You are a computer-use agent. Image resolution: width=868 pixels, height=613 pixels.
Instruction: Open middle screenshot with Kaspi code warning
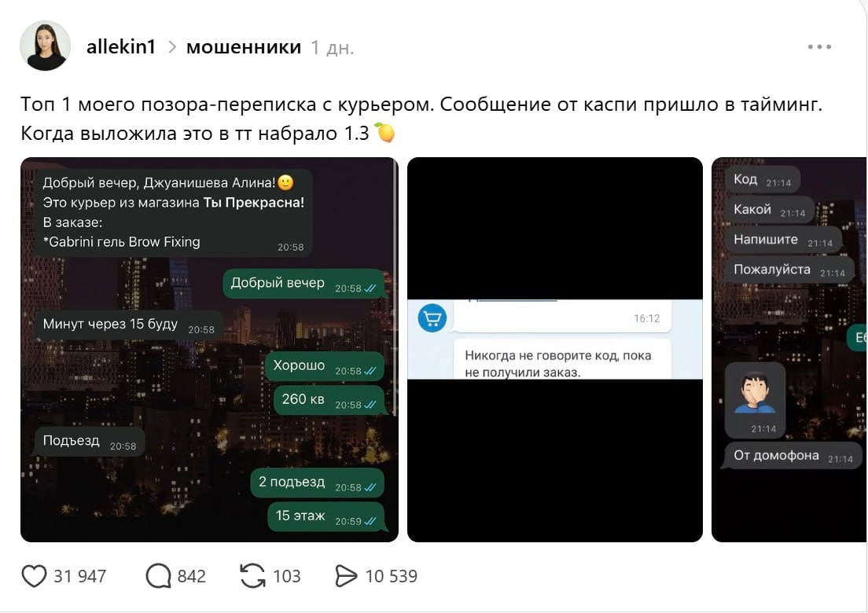point(554,350)
